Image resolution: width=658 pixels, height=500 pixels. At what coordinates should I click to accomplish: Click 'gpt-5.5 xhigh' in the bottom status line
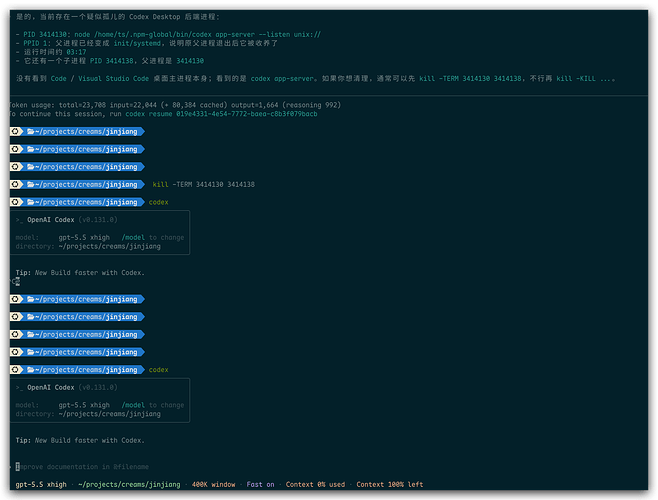point(41,484)
